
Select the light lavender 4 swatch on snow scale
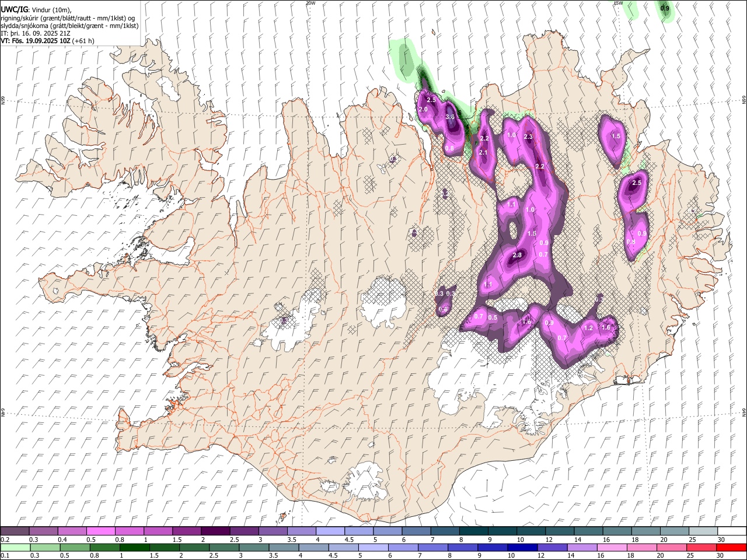(x=330, y=531)
